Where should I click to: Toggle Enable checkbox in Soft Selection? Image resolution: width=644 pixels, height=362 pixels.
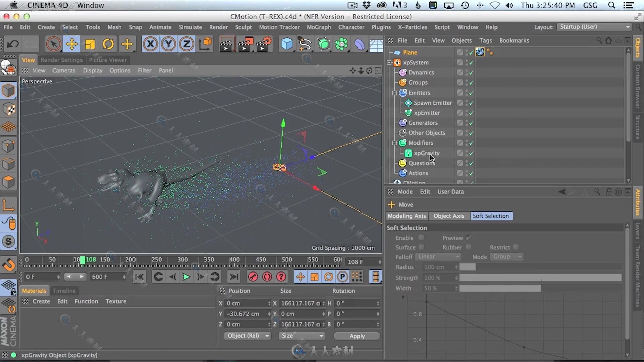click(421, 237)
